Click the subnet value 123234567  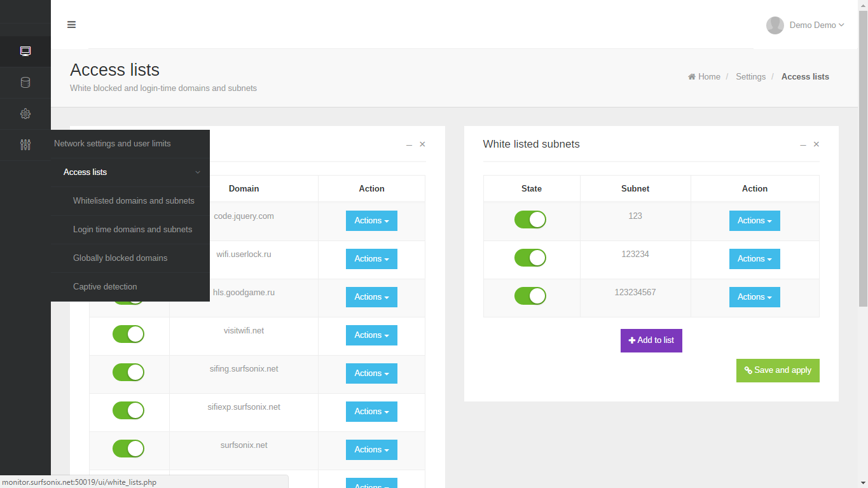point(635,293)
